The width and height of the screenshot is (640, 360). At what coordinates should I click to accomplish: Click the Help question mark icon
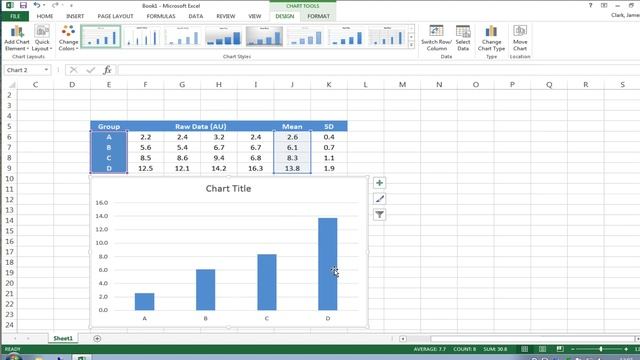click(590, 5)
